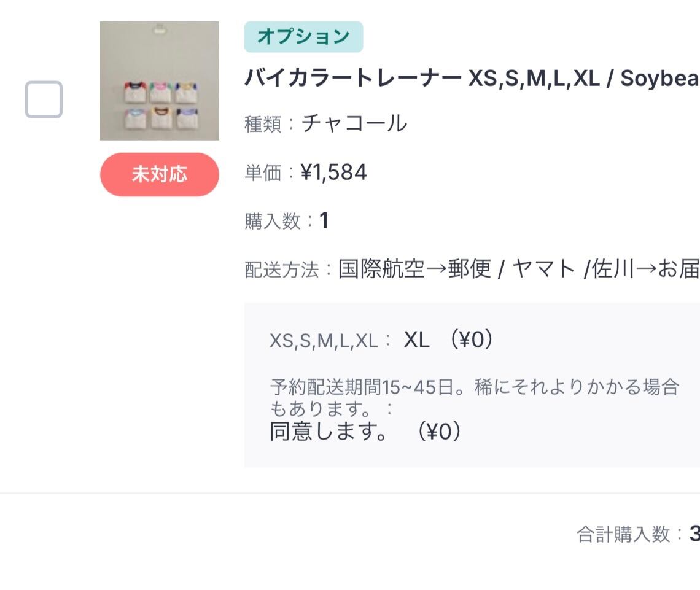Click the 種類 label
This screenshot has height=590, width=700.
coord(262,125)
